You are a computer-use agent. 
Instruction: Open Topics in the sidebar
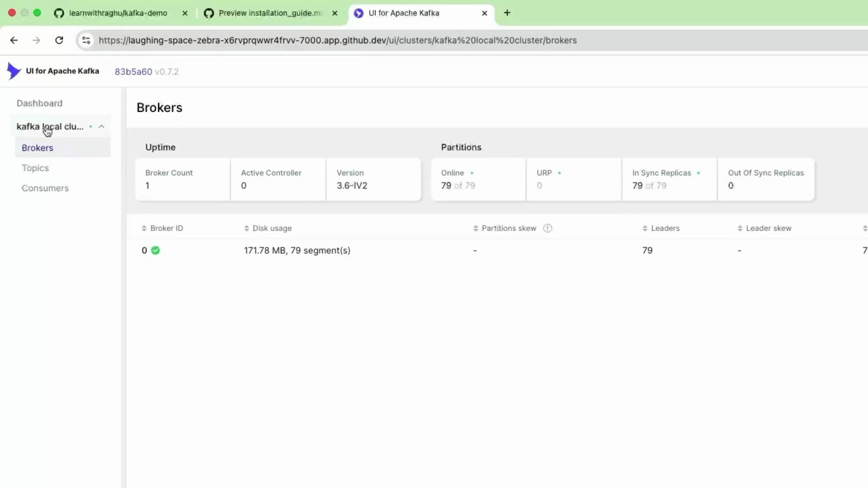[x=35, y=168]
